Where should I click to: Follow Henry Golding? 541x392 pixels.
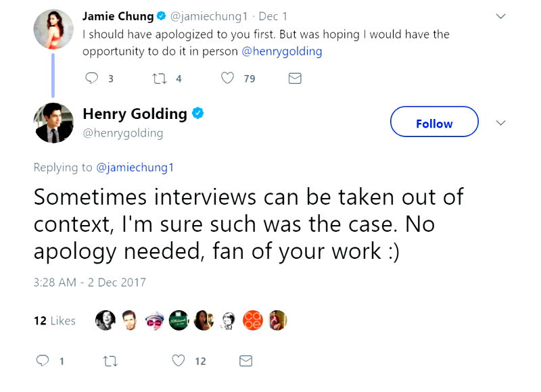434,123
